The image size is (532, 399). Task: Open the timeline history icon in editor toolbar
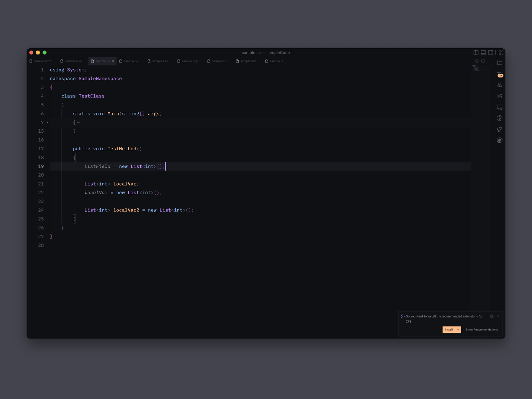pos(477,61)
